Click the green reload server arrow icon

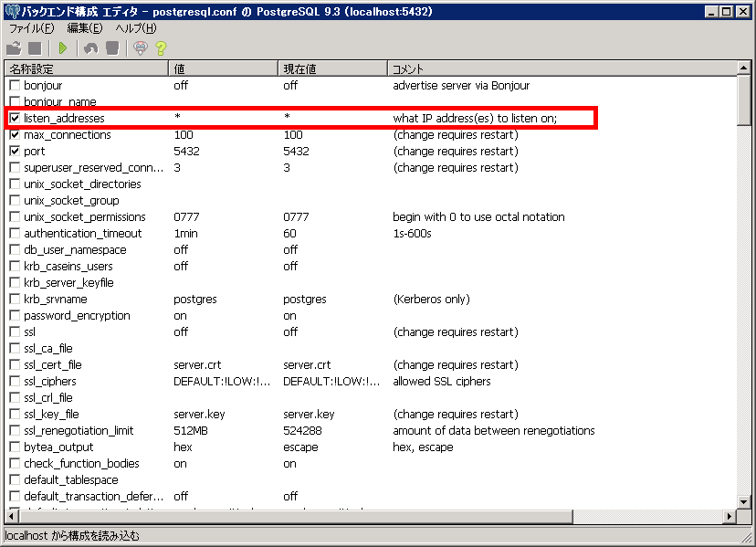[63, 48]
